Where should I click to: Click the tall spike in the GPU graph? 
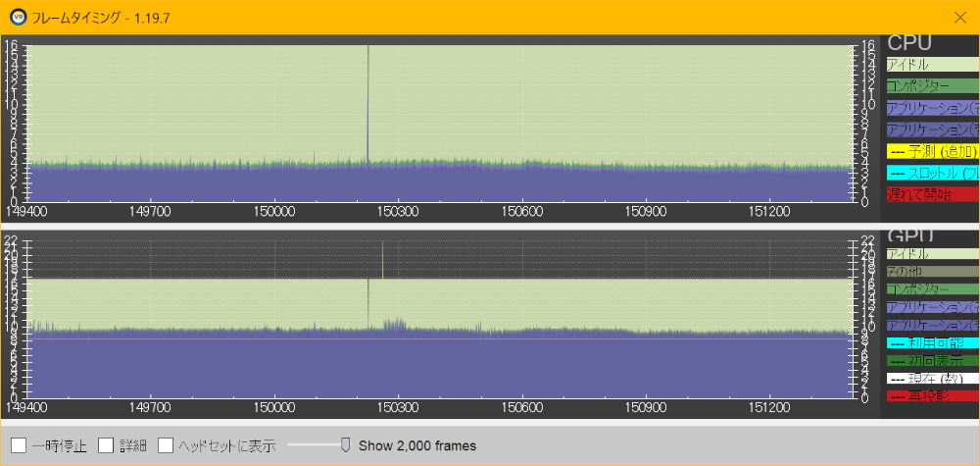click(382, 260)
